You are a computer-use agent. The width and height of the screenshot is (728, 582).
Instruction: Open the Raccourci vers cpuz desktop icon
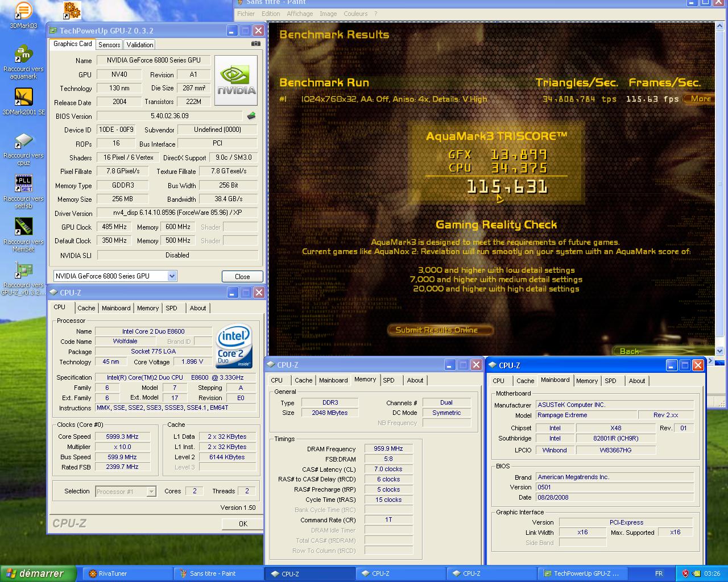point(23,149)
